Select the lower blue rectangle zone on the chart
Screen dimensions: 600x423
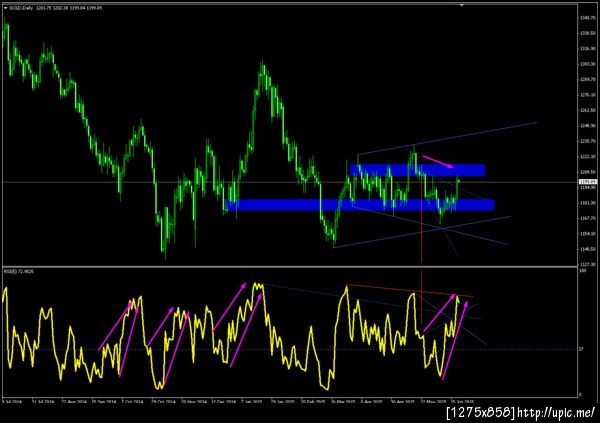coord(360,204)
